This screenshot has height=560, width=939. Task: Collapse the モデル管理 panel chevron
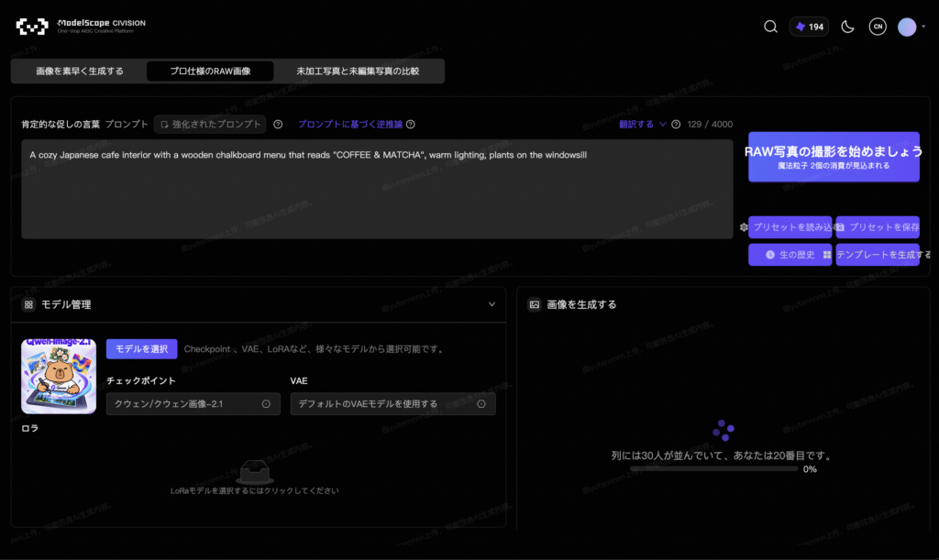click(492, 304)
